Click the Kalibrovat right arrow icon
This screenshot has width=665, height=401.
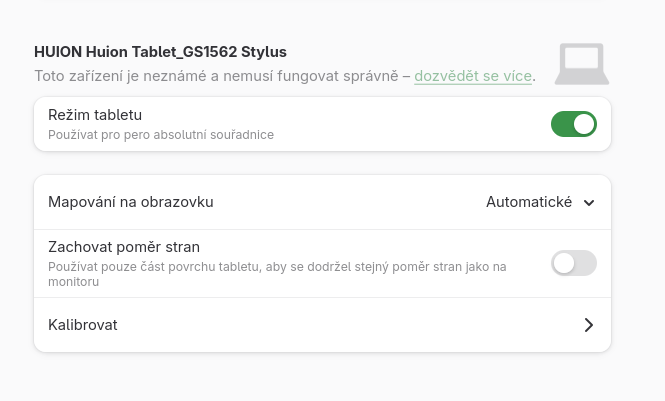pos(589,325)
